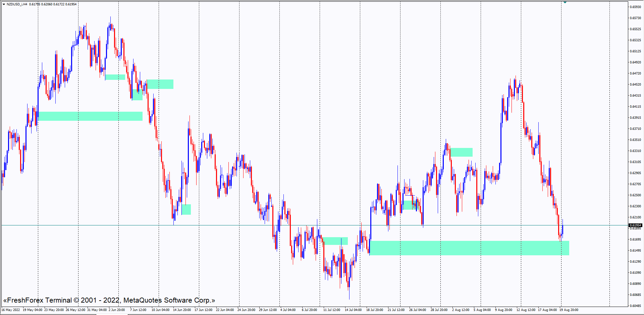The width and height of the screenshot is (644, 315).
Task: Click the 0.62500 price scale label
Action: tap(635, 195)
